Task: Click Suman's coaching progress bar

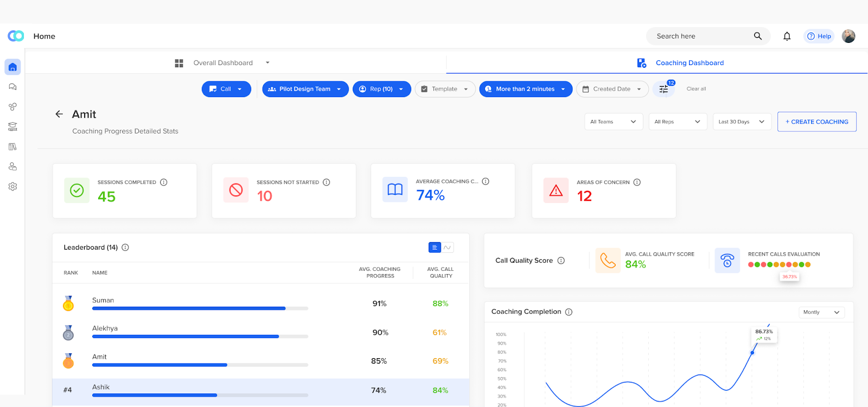Action: pyautogui.click(x=200, y=308)
